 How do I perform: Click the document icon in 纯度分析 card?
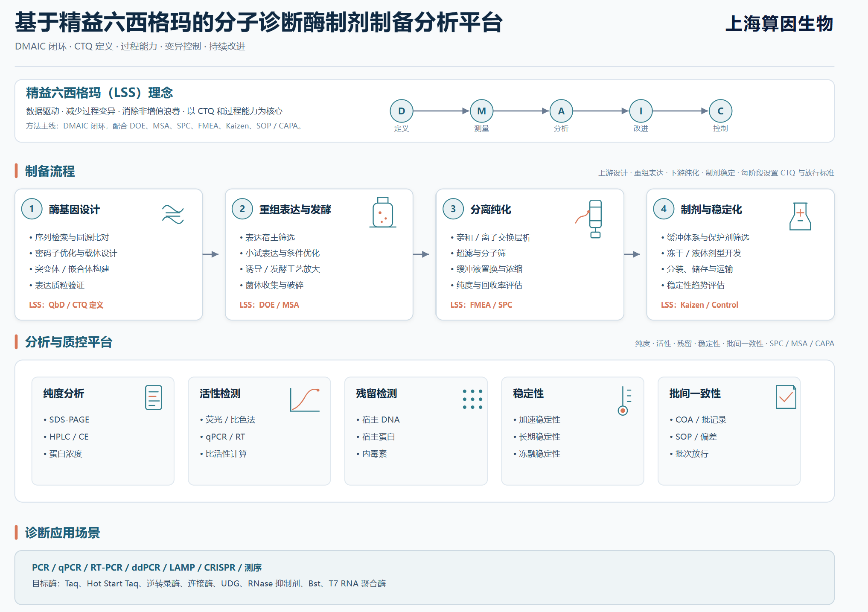tap(154, 397)
